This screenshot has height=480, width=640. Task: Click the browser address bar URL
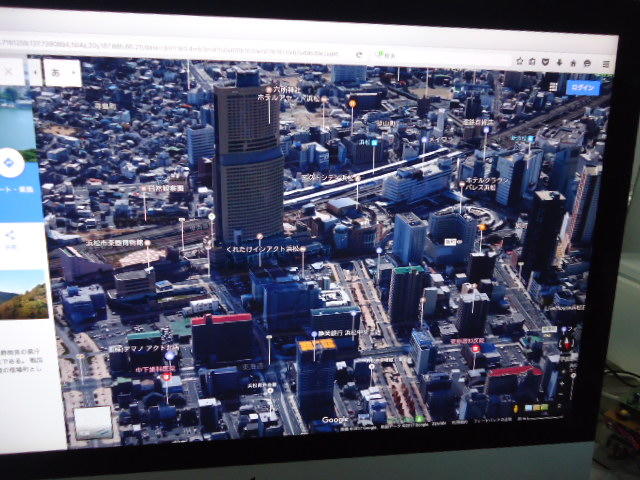point(169,49)
